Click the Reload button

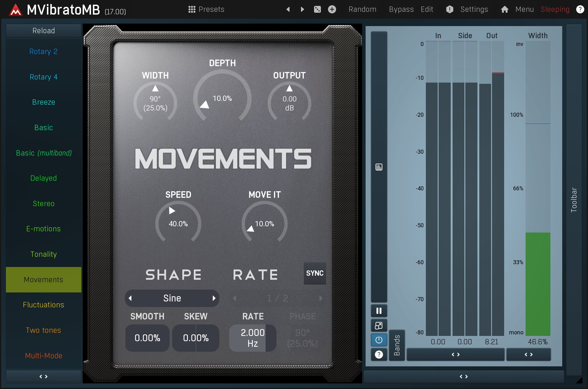(x=43, y=31)
